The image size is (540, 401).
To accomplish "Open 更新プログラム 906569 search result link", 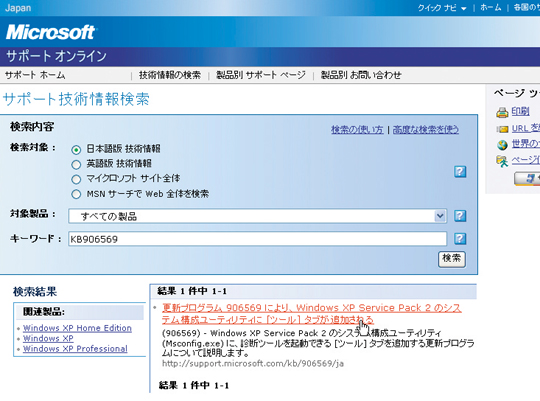I will click(312, 313).
